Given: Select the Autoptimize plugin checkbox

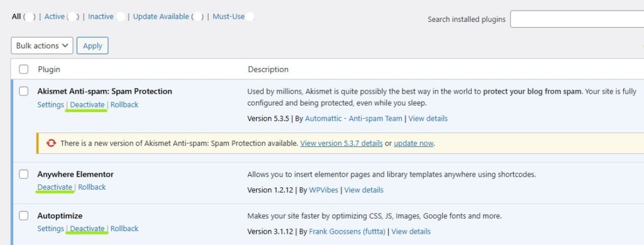Looking at the screenshot, I should pos(24,215).
